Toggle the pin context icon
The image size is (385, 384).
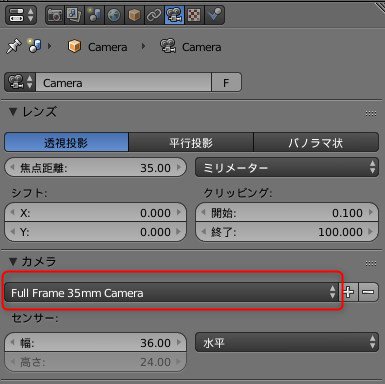13,46
